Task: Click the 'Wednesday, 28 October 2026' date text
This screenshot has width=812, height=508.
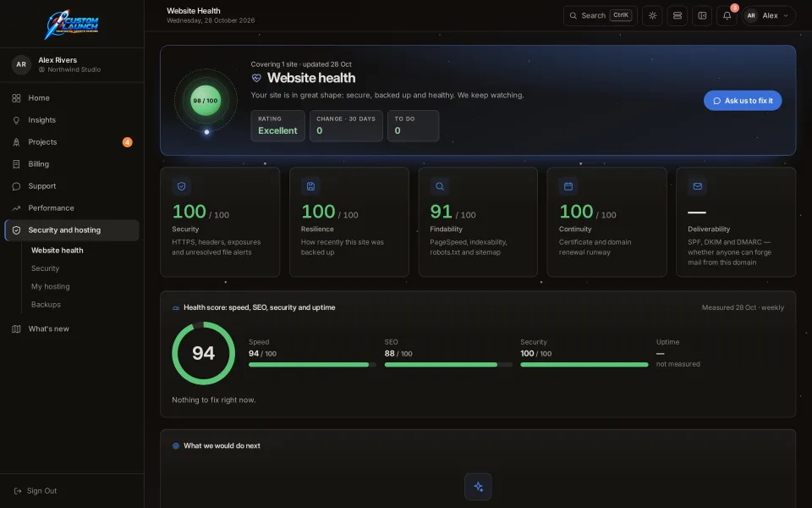Action: 211,20
